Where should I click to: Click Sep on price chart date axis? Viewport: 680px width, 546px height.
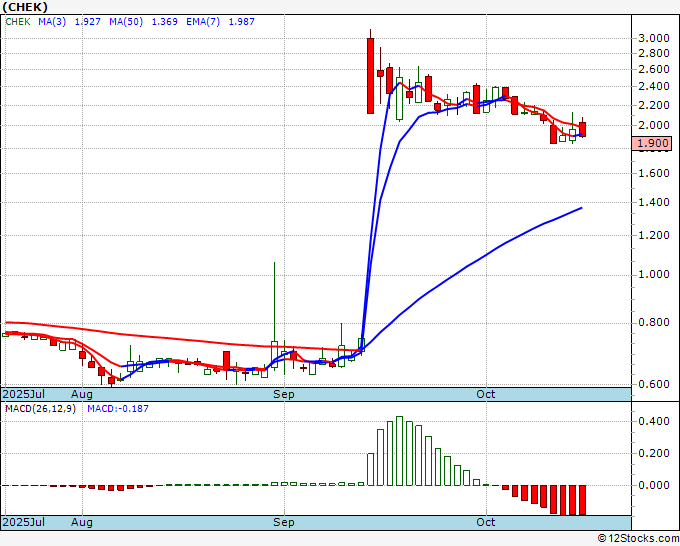click(x=284, y=394)
